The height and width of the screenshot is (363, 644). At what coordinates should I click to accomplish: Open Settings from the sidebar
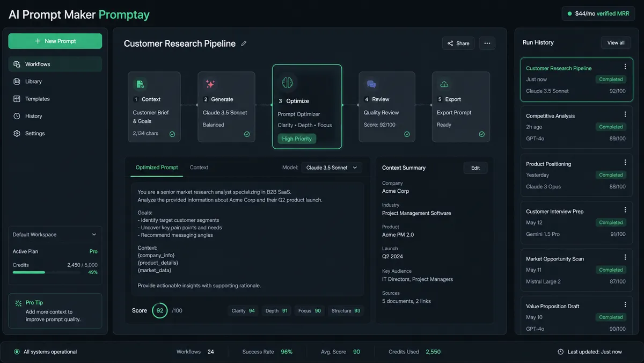55,133
